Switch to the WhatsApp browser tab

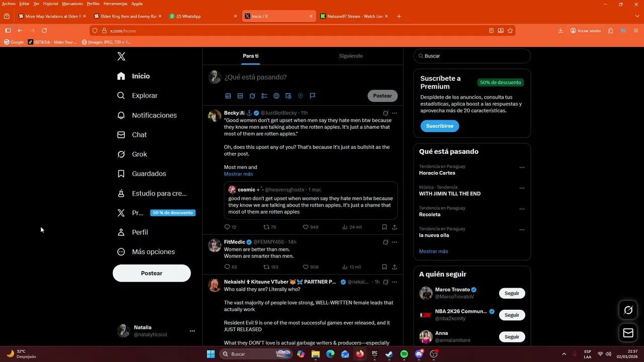coord(203,16)
